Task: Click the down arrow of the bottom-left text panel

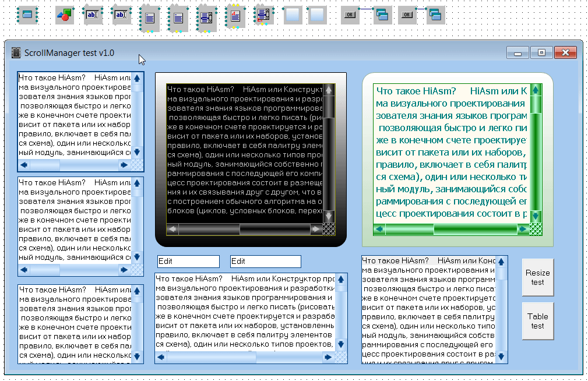Action: (138, 357)
